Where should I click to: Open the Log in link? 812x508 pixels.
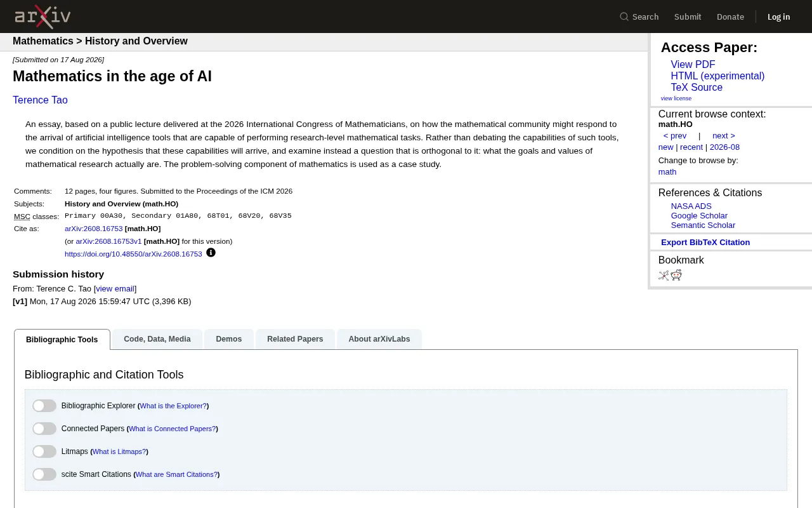pyautogui.click(x=778, y=17)
